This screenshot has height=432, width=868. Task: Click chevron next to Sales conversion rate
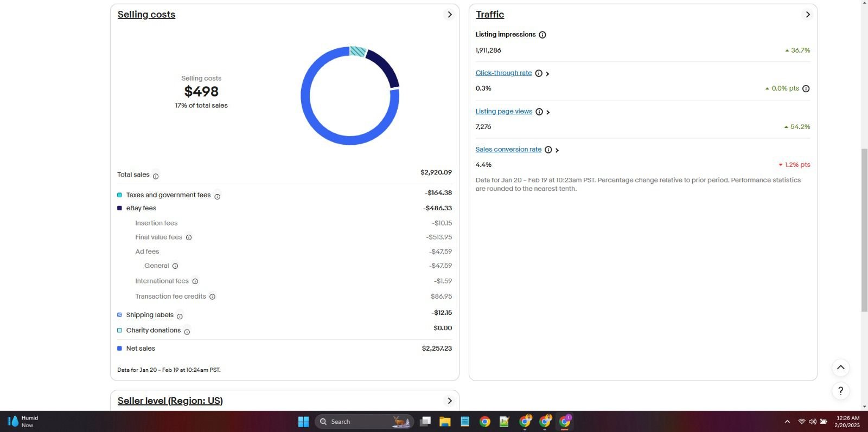click(557, 150)
